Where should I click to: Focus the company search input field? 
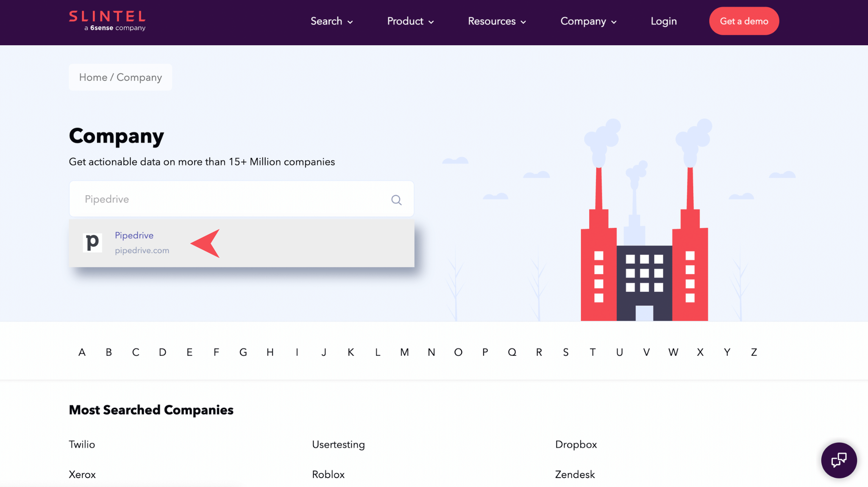coord(242,199)
